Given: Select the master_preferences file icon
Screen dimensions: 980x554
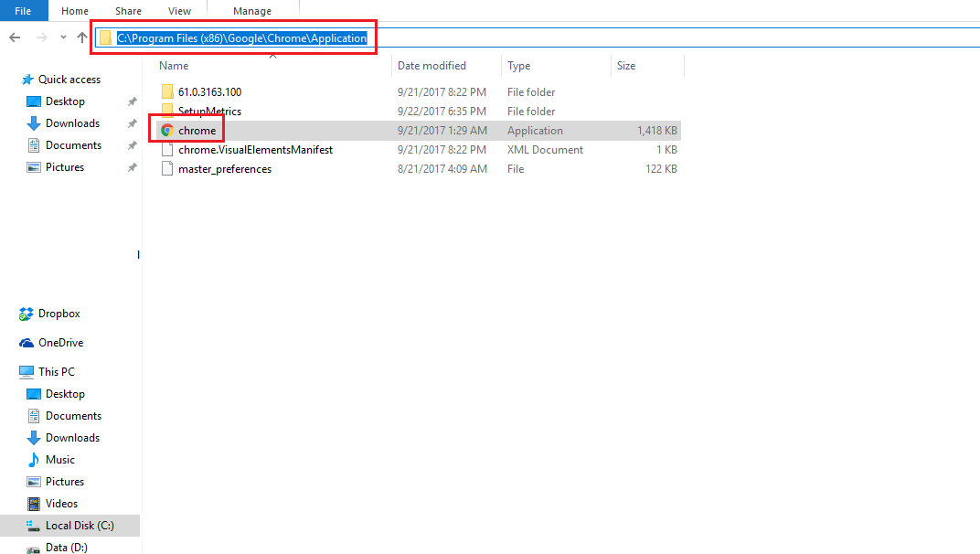Looking at the screenshot, I should pos(167,169).
